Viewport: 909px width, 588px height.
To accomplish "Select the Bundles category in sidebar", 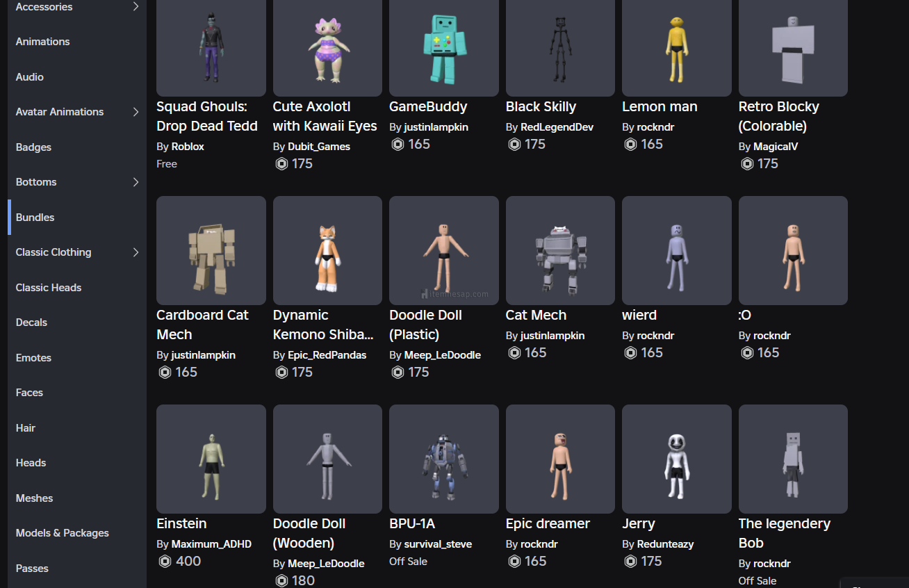I will 35,218.
